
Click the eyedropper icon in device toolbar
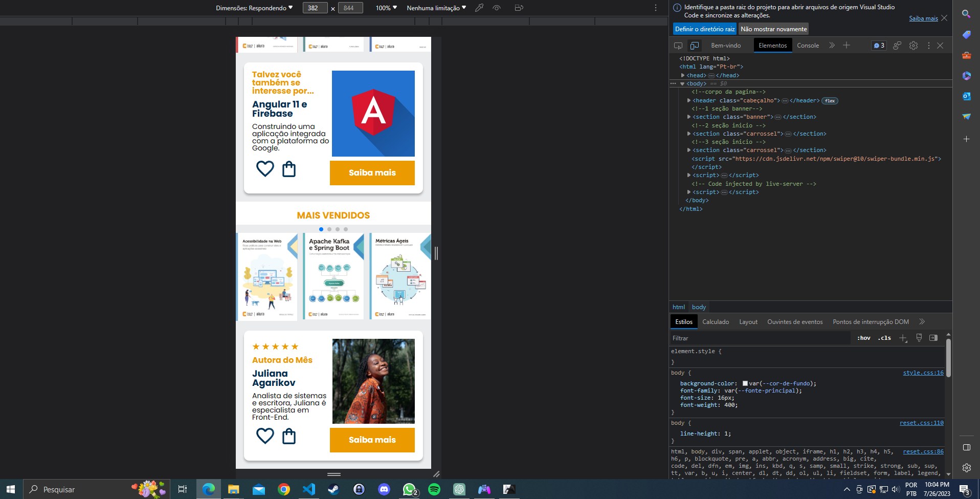[479, 8]
